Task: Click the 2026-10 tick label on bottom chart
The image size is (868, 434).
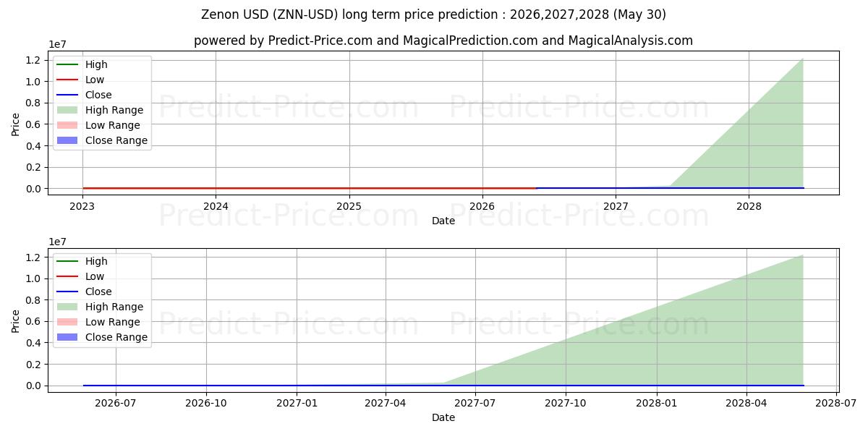Action: coord(206,403)
